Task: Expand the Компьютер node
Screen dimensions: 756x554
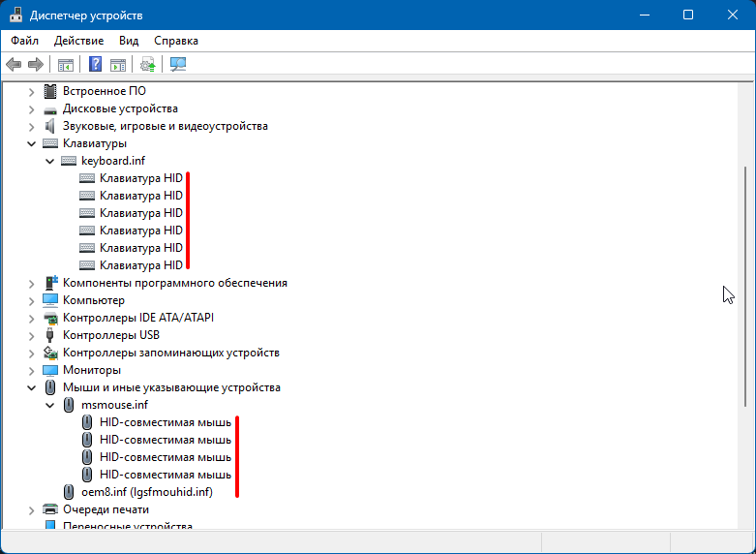Action: (x=31, y=300)
